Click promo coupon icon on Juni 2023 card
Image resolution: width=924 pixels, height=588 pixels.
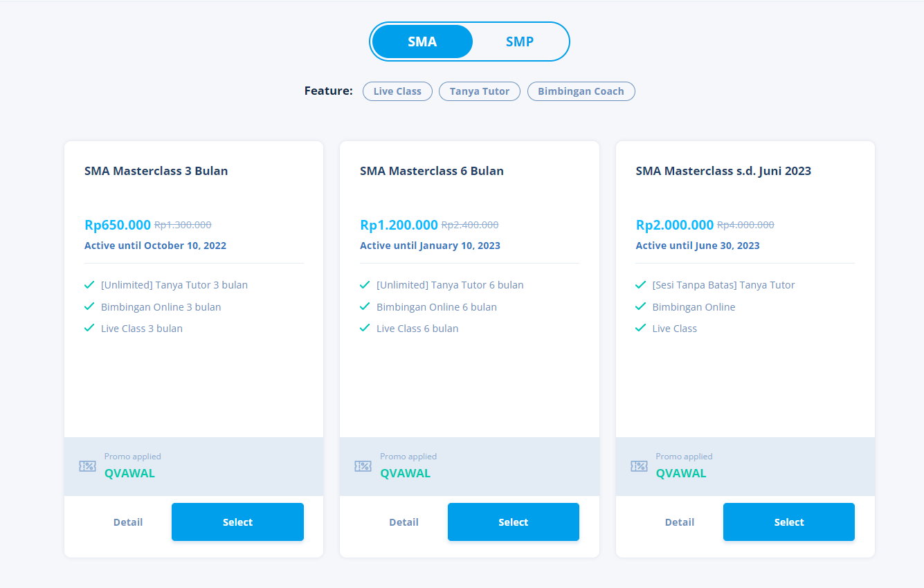(x=639, y=466)
